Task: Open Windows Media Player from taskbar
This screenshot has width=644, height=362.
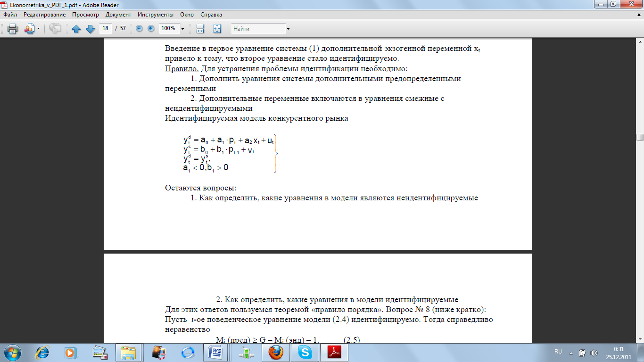Action: [x=71, y=352]
